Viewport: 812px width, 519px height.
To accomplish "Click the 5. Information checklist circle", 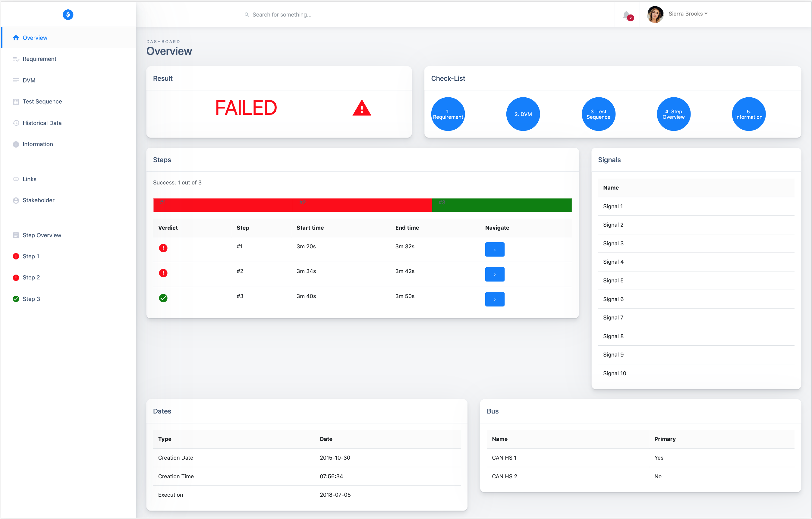I will [749, 114].
